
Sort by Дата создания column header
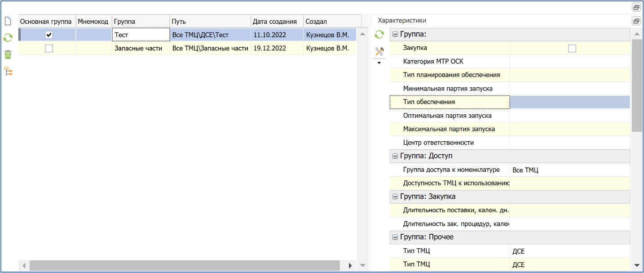[275, 22]
